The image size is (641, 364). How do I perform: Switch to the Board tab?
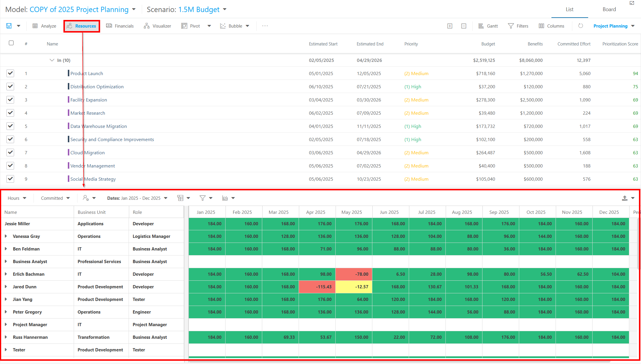click(609, 9)
